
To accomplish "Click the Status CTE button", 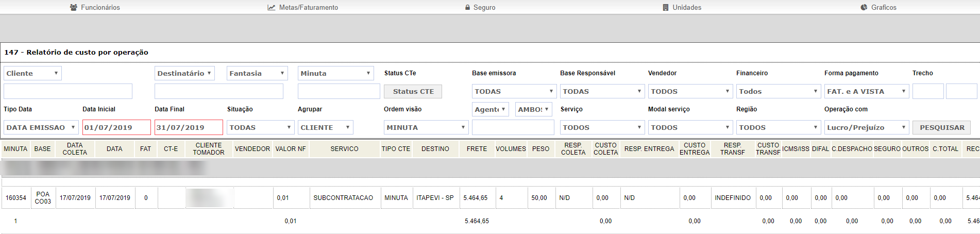I will [413, 91].
